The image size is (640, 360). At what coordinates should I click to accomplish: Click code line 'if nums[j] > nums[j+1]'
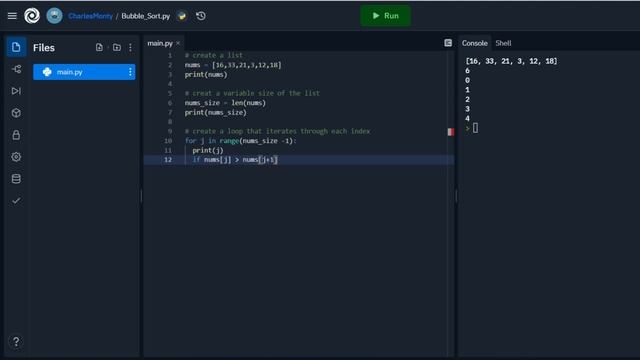click(x=235, y=160)
